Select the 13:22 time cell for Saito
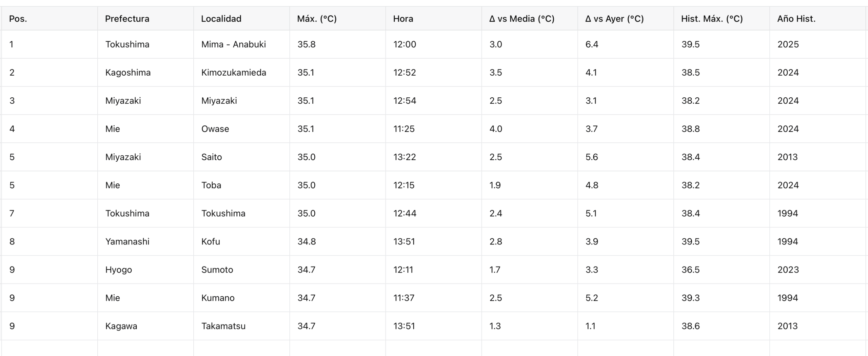 tap(405, 157)
